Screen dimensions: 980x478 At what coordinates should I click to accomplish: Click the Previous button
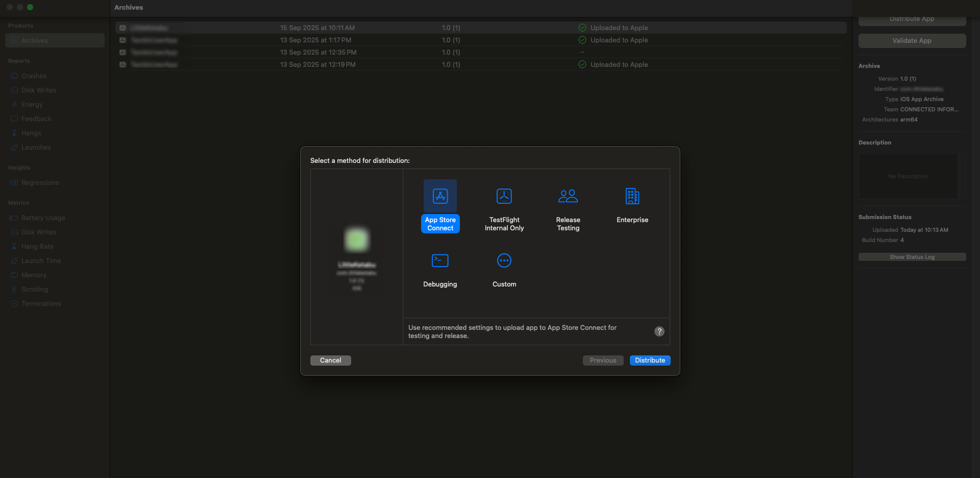[x=603, y=361]
